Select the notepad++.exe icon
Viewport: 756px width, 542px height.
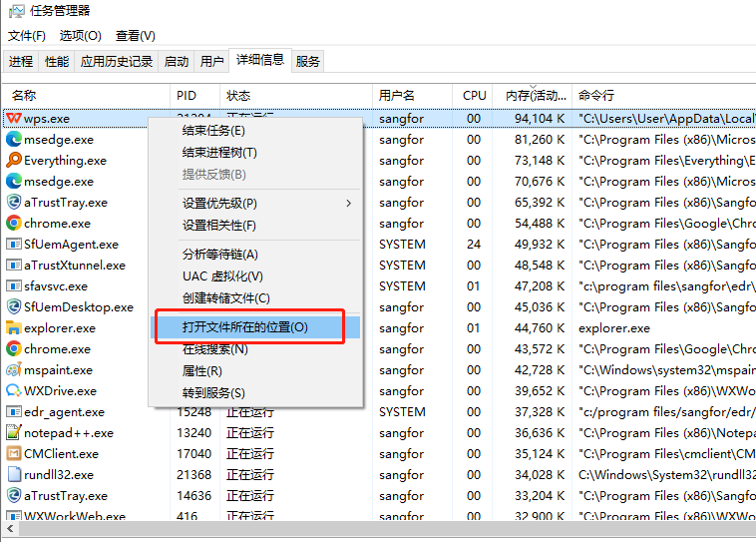tap(14, 433)
